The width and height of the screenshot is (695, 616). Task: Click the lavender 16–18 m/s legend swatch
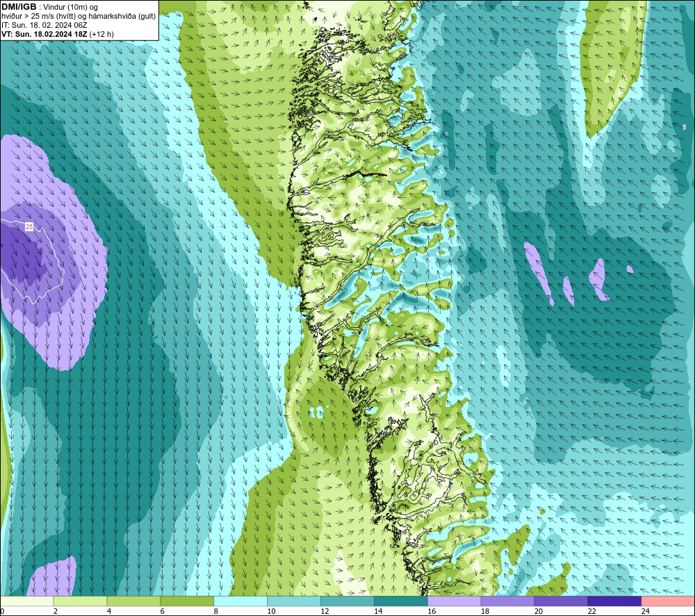[455, 601]
